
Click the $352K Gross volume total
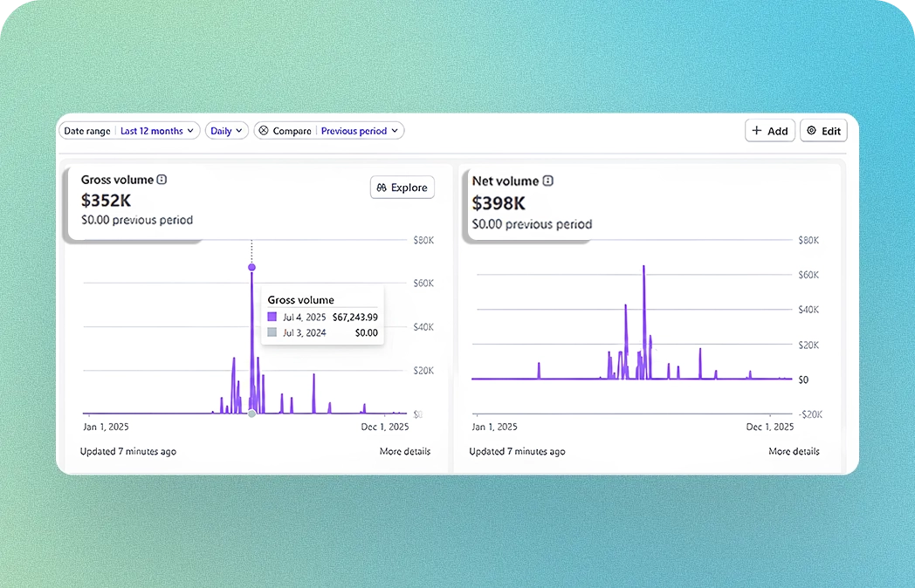click(106, 200)
